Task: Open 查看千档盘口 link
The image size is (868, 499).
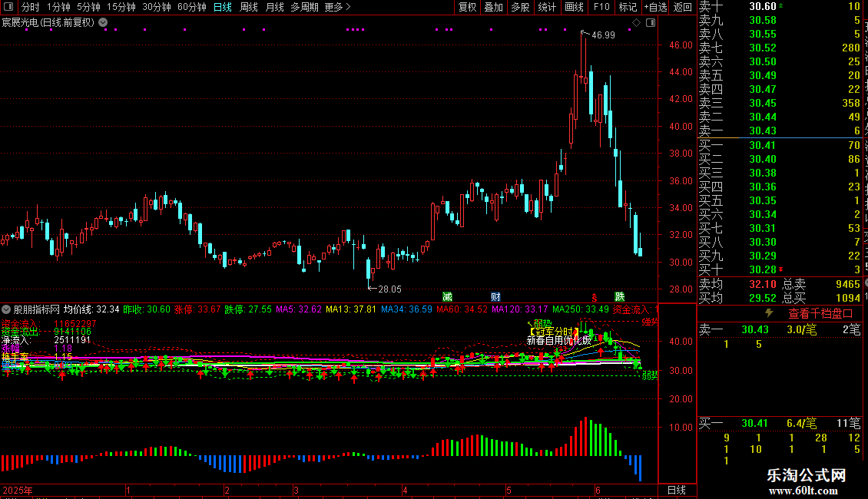Action: [820, 314]
